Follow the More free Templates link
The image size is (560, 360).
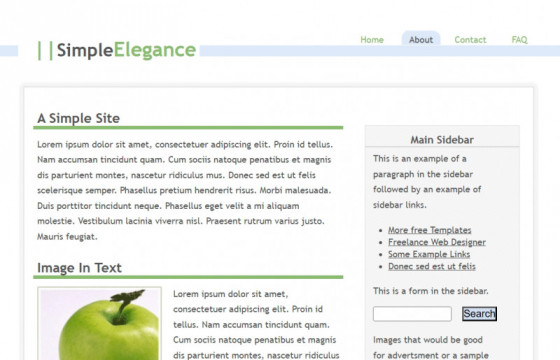pyautogui.click(x=430, y=230)
